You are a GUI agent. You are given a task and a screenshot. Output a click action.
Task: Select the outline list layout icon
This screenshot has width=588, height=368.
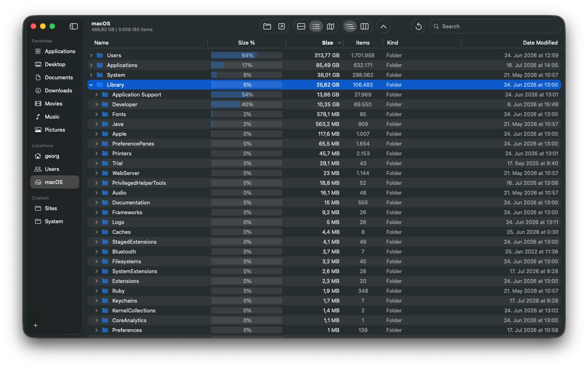coord(350,26)
